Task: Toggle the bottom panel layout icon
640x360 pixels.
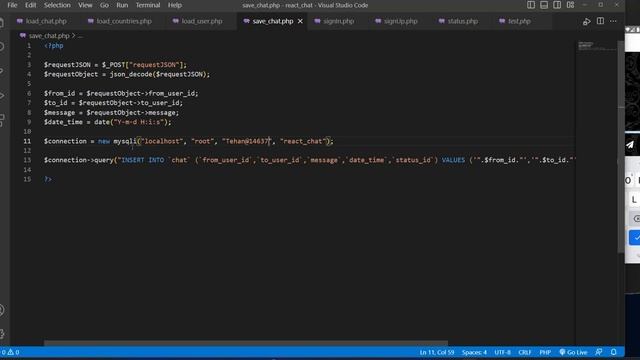Action: pos(544,5)
